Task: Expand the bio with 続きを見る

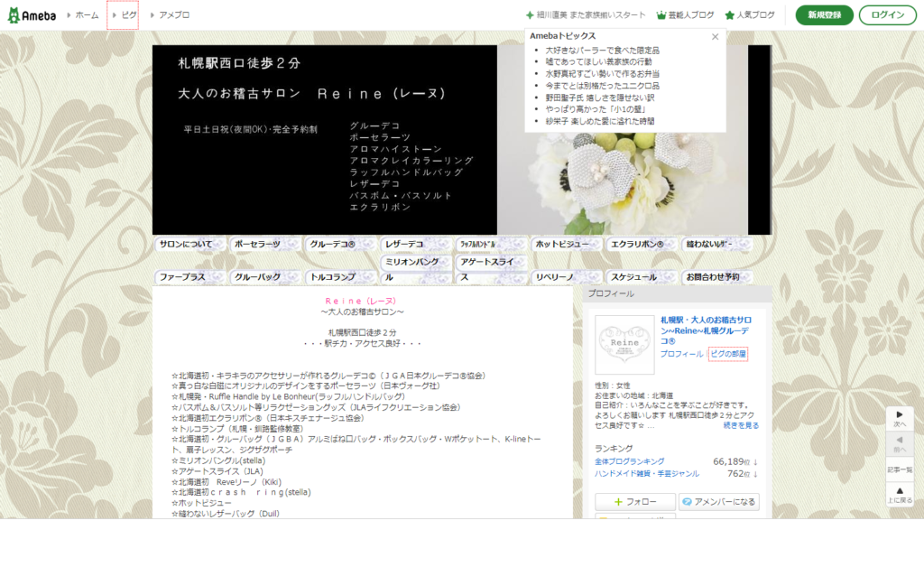Action: point(742,423)
